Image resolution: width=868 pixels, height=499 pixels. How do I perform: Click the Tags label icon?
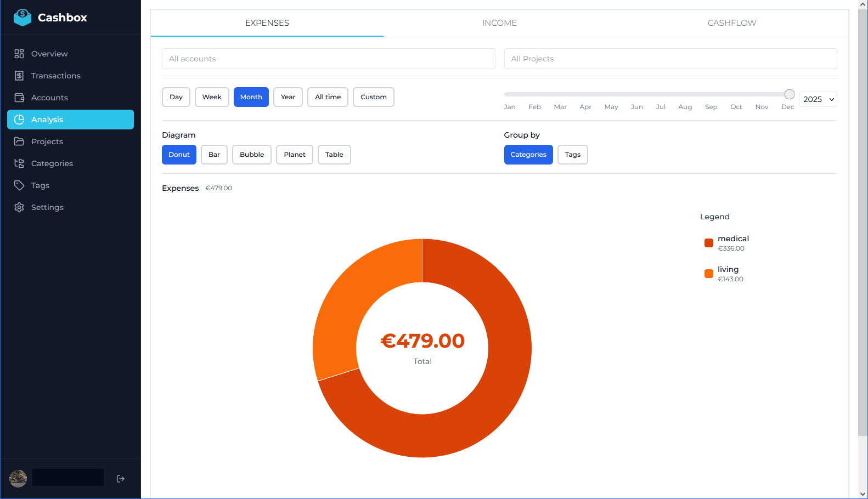pos(19,185)
